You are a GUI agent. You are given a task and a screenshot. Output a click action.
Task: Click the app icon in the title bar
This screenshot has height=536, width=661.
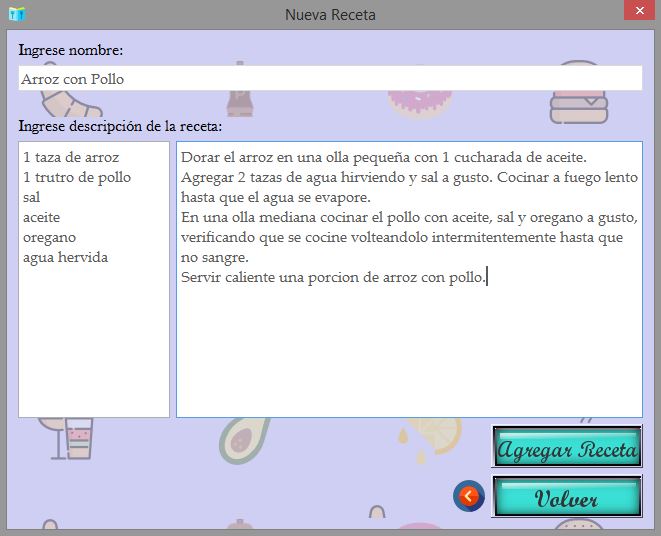[16, 14]
